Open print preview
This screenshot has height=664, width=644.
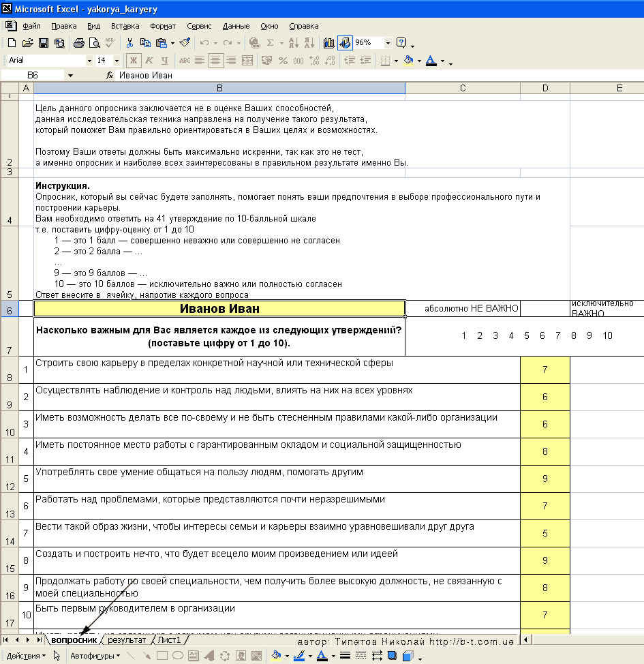coord(95,43)
